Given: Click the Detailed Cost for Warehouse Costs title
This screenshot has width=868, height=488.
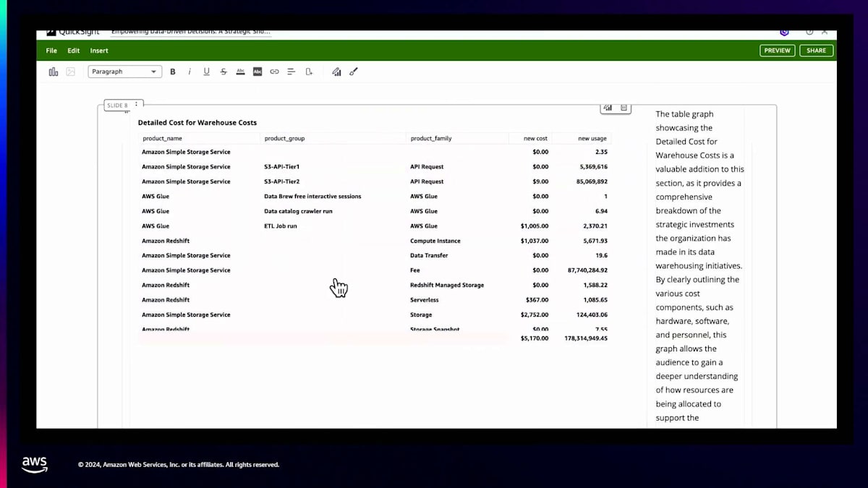Looking at the screenshot, I should click(197, 123).
